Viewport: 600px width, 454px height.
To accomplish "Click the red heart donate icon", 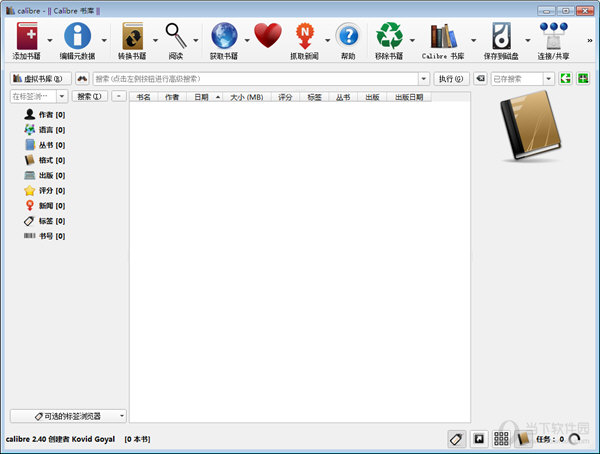I will [268, 35].
